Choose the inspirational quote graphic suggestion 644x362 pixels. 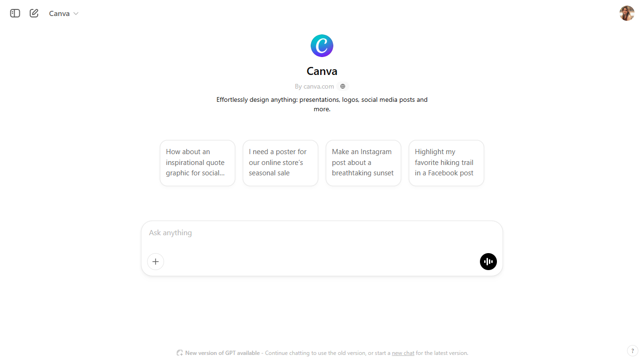coord(198,163)
